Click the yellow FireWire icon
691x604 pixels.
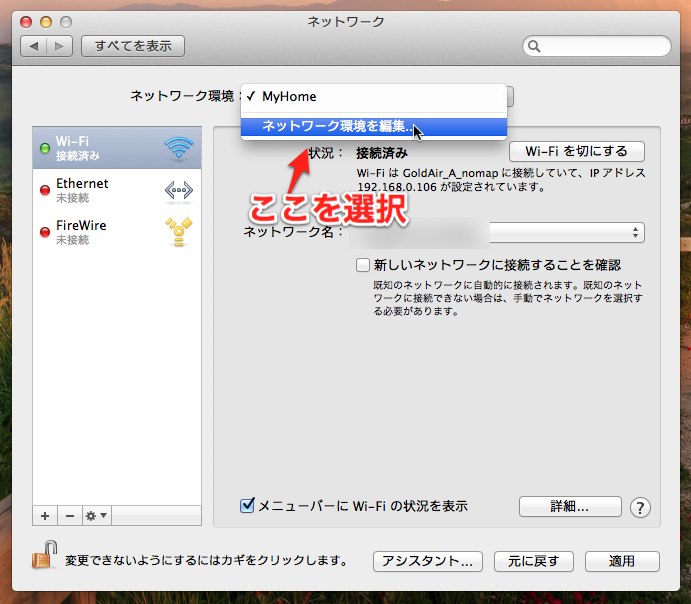coord(178,231)
